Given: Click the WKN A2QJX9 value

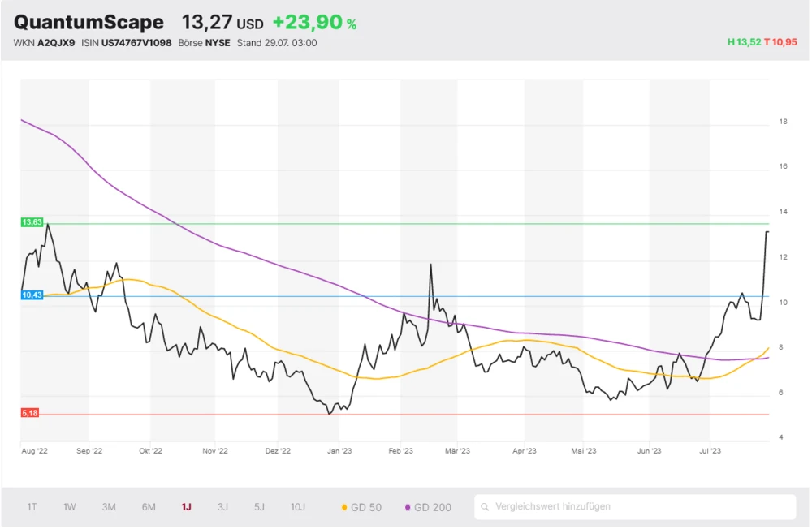Looking at the screenshot, I should (56, 43).
